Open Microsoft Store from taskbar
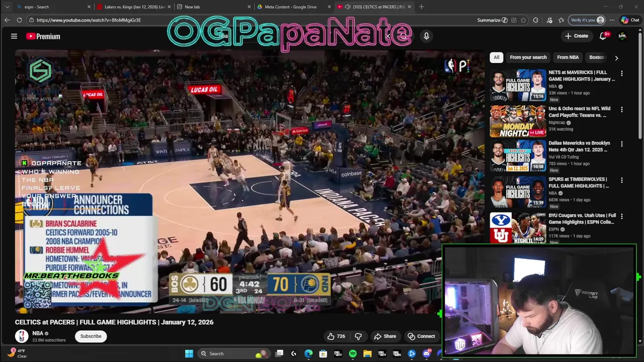This screenshot has height=362, width=644. [323, 353]
